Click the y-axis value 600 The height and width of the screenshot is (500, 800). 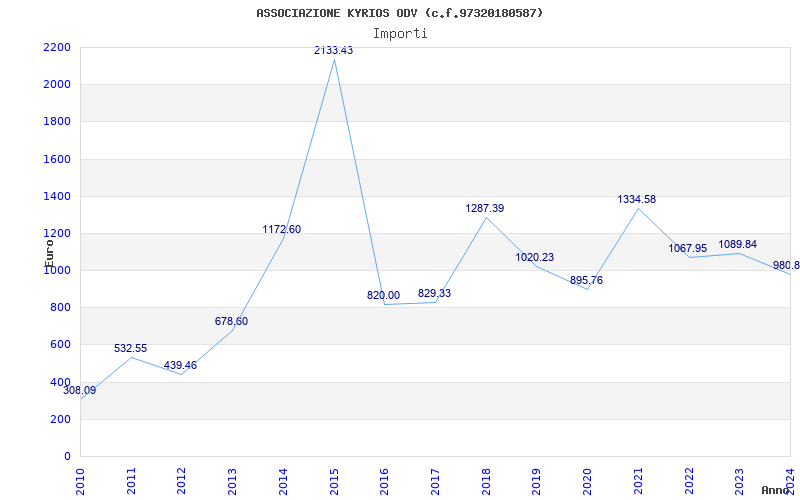61,344
